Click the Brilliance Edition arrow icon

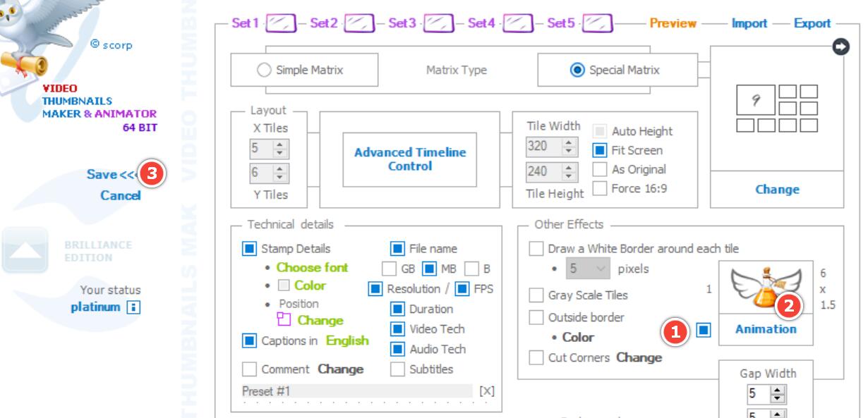click(25, 250)
